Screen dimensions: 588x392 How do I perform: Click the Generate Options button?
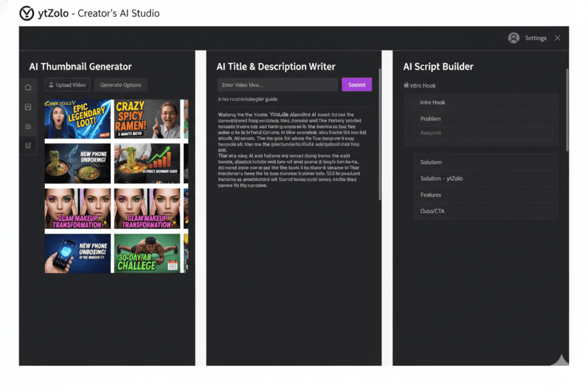121,85
